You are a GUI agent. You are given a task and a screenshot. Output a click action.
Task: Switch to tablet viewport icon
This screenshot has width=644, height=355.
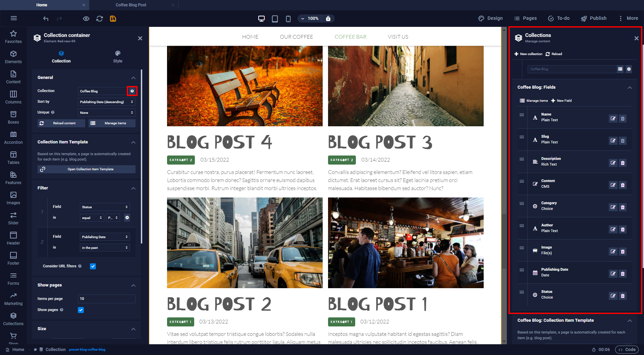click(275, 18)
